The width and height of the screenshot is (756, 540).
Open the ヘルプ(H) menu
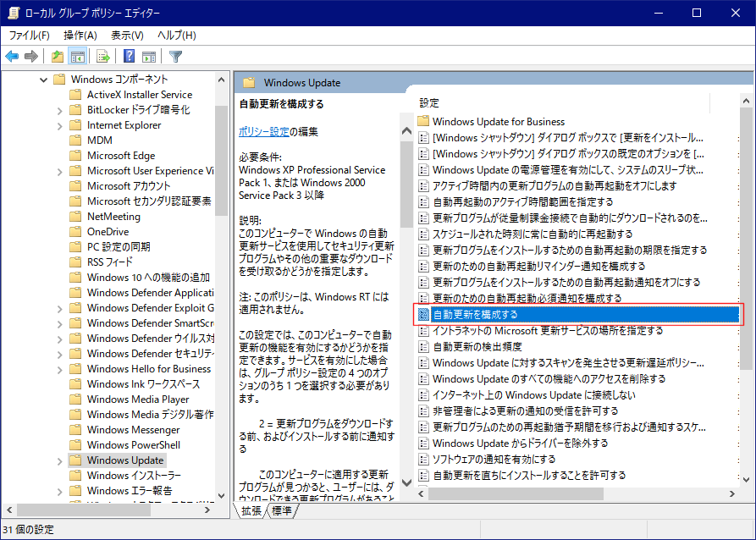click(x=176, y=36)
